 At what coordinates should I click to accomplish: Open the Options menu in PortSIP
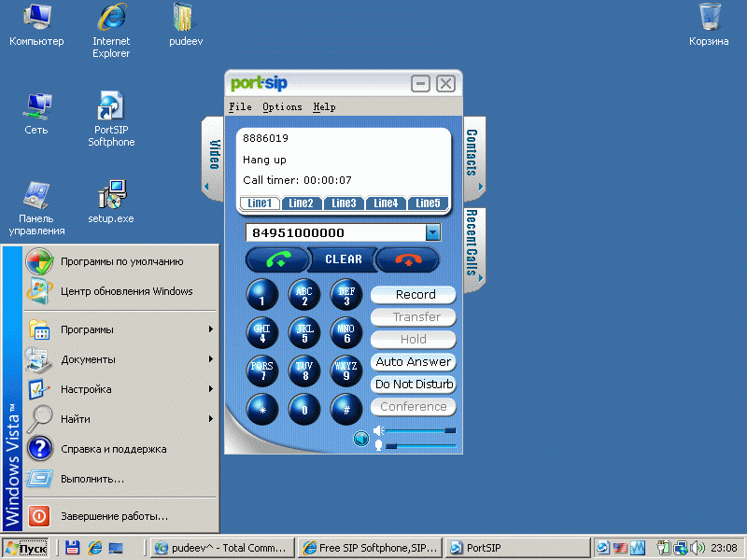click(282, 107)
